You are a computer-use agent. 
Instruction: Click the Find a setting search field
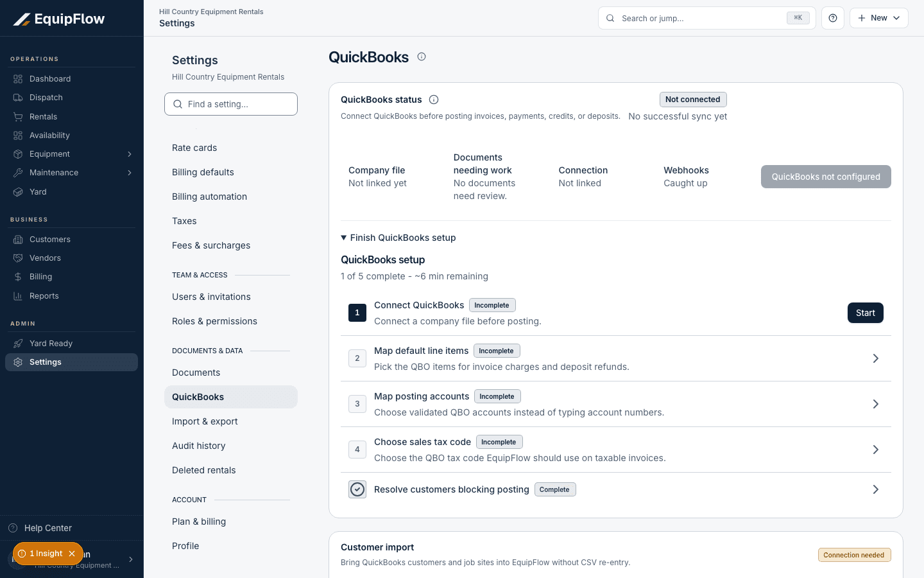[x=231, y=104]
